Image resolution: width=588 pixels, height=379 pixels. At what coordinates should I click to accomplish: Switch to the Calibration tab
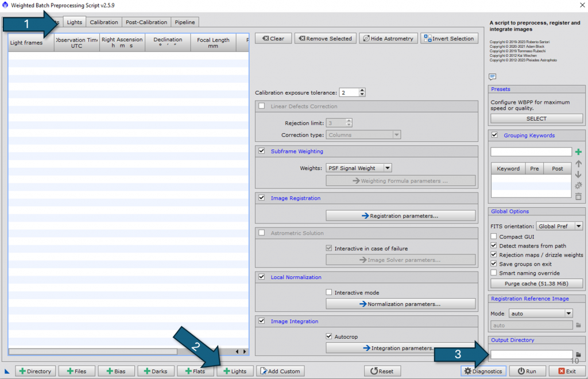104,22
